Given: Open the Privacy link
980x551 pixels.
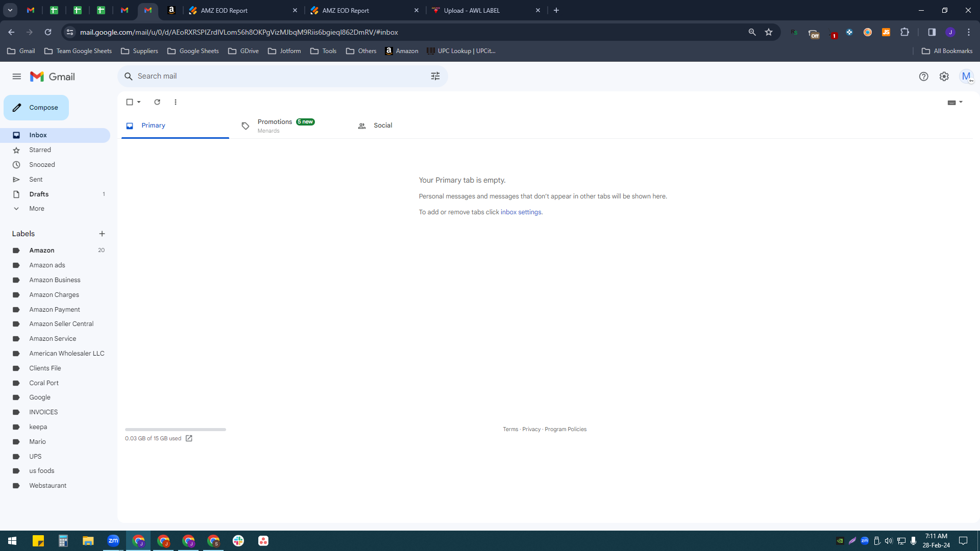Looking at the screenshot, I should (x=531, y=430).
